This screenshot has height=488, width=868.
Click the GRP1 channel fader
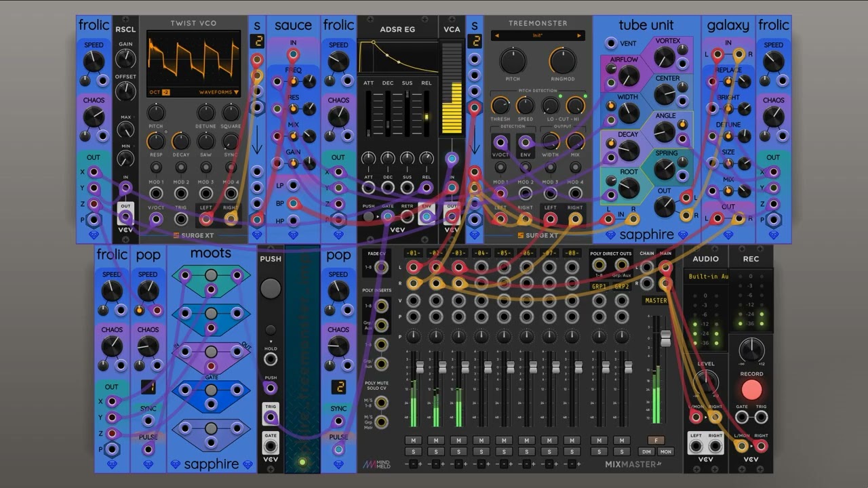coord(605,367)
